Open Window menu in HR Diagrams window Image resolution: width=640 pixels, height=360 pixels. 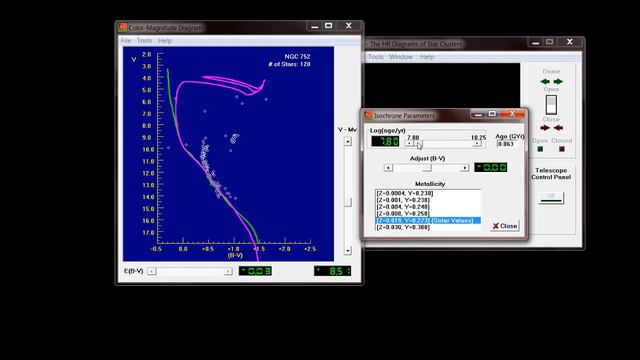pos(401,57)
